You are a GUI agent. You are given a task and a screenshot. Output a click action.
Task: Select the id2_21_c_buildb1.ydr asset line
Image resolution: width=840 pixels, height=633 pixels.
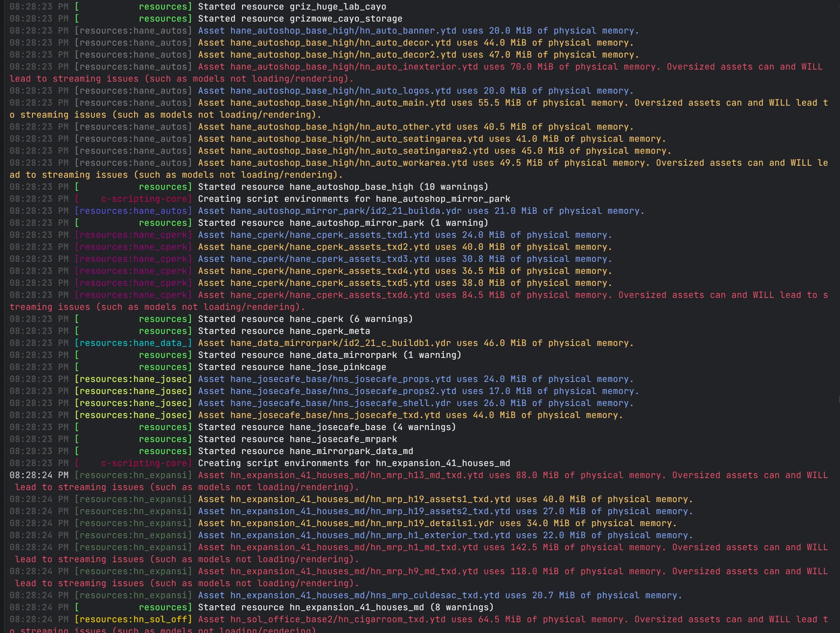pos(322,343)
